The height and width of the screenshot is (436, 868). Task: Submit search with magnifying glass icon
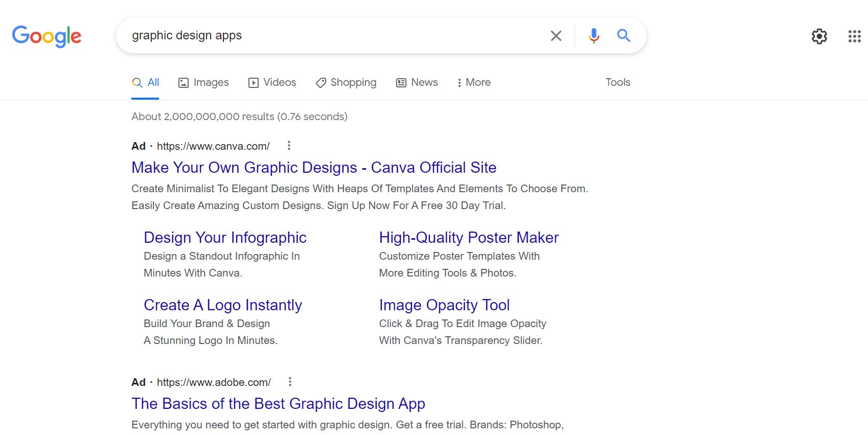(623, 36)
